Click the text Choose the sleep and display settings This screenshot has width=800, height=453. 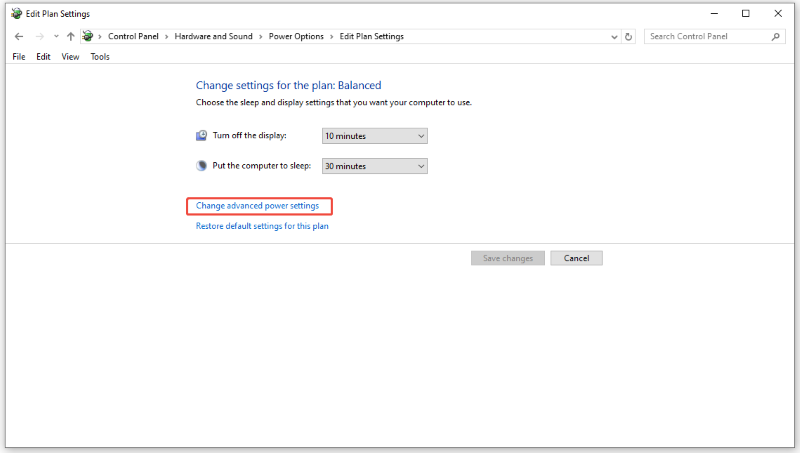point(334,103)
